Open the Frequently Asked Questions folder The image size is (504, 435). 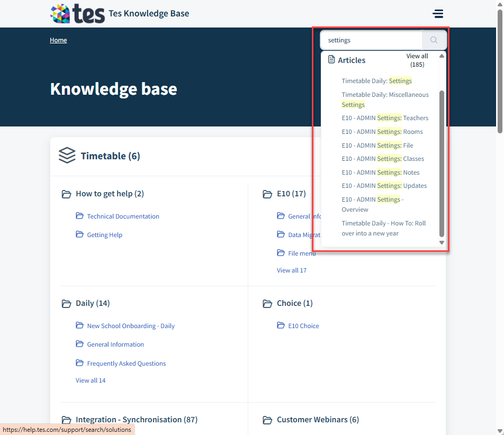click(127, 364)
